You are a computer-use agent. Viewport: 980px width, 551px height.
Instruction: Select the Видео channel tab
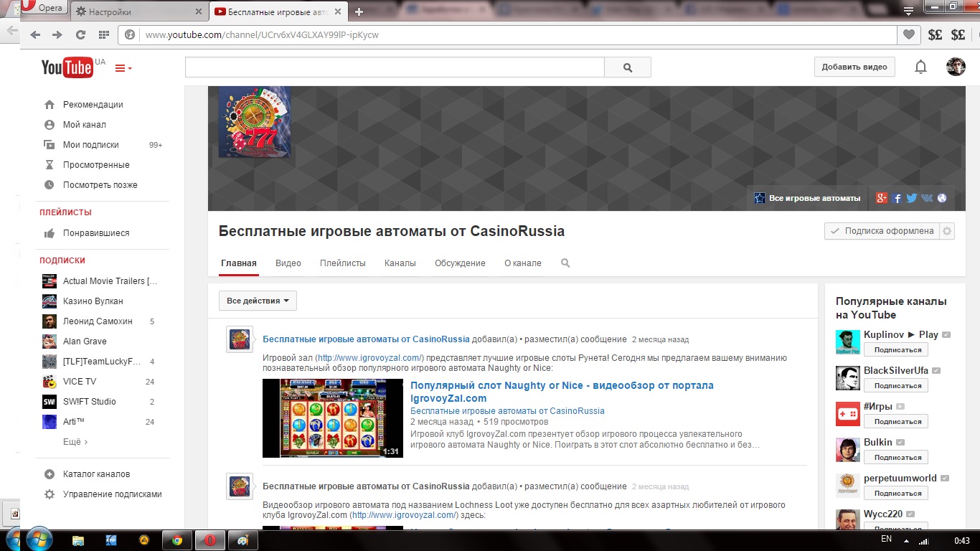point(288,263)
